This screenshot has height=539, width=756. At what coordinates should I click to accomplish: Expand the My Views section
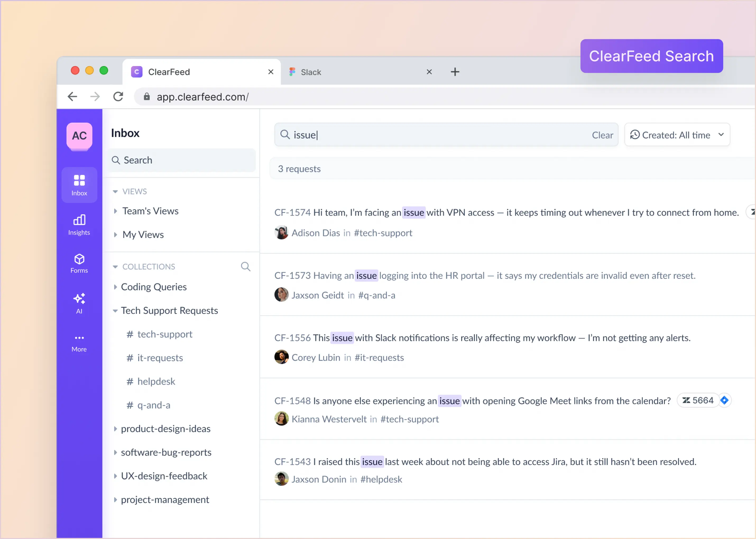click(x=143, y=235)
